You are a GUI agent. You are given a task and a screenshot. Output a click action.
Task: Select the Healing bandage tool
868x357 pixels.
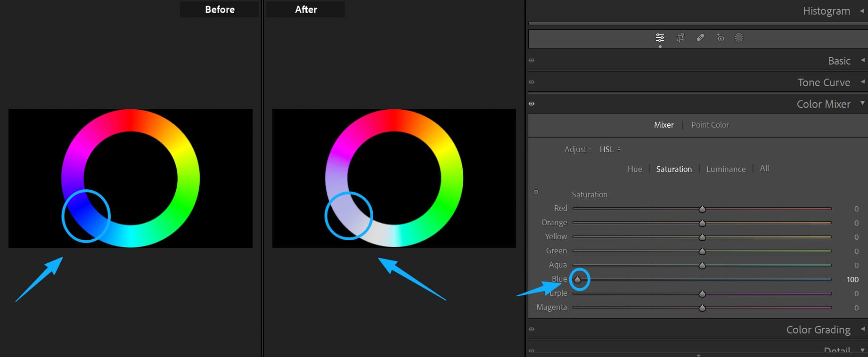(x=700, y=38)
